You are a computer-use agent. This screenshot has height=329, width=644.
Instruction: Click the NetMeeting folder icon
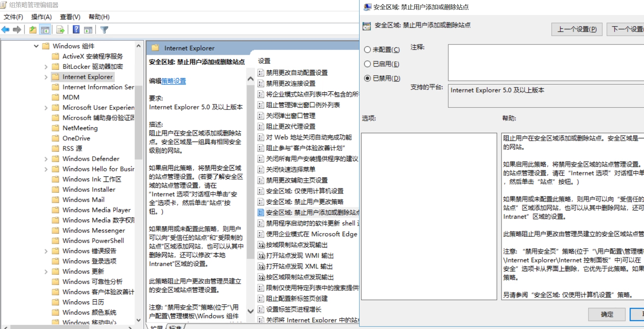coord(55,128)
